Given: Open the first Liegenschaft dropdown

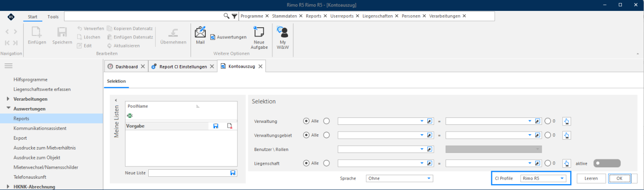Looking at the screenshot, I should (421, 163).
